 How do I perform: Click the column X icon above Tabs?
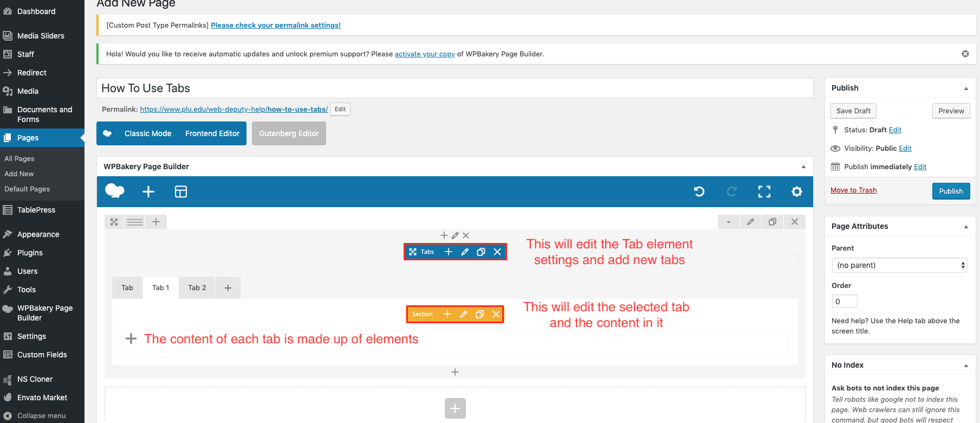[466, 235]
